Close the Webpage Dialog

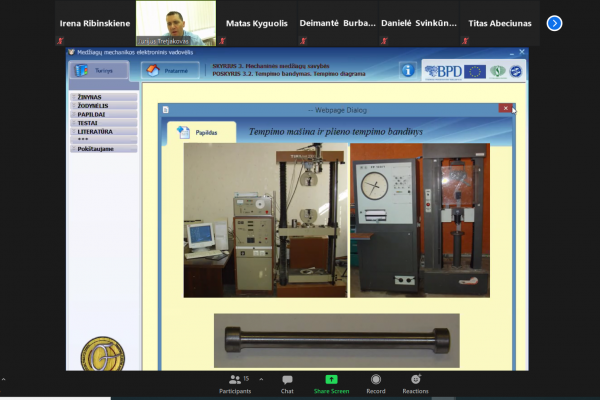505,108
